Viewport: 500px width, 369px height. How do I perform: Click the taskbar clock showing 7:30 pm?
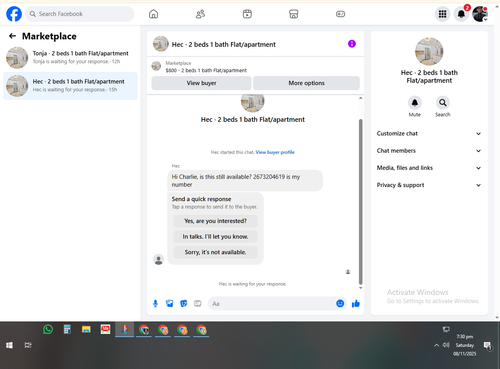(464, 345)
